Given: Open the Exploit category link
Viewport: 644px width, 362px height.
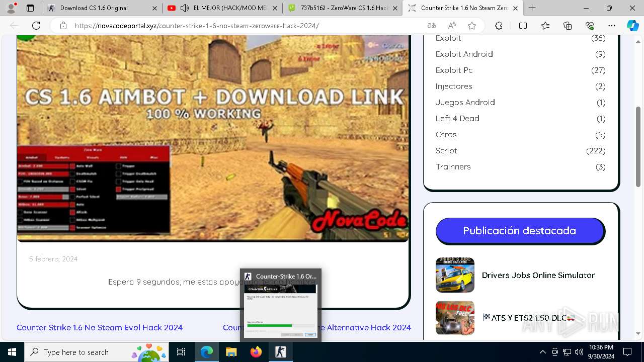Looking at the screenshot, I should (x=448, y=38).
